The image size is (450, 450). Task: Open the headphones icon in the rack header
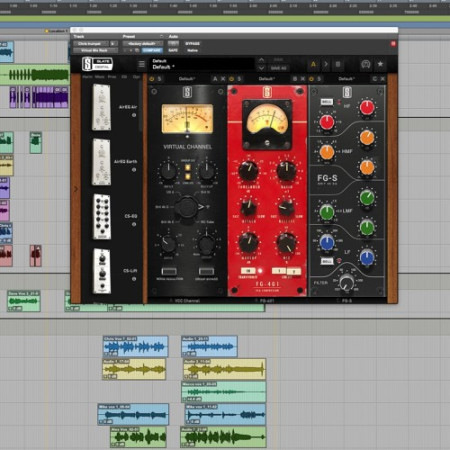(x=366, y=64)
